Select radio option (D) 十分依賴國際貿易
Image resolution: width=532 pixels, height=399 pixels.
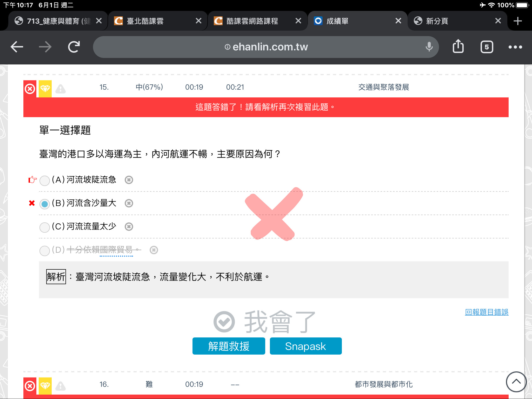click(45, 251)
